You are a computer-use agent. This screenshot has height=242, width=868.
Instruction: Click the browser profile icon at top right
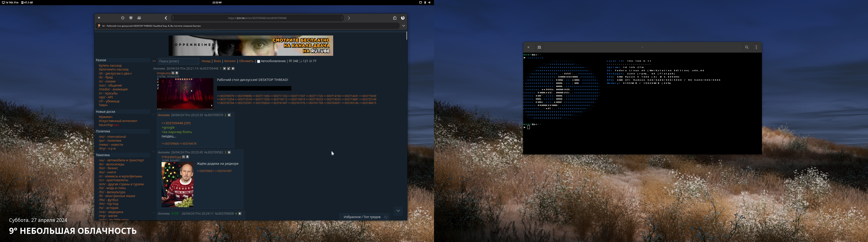point(403,18)
